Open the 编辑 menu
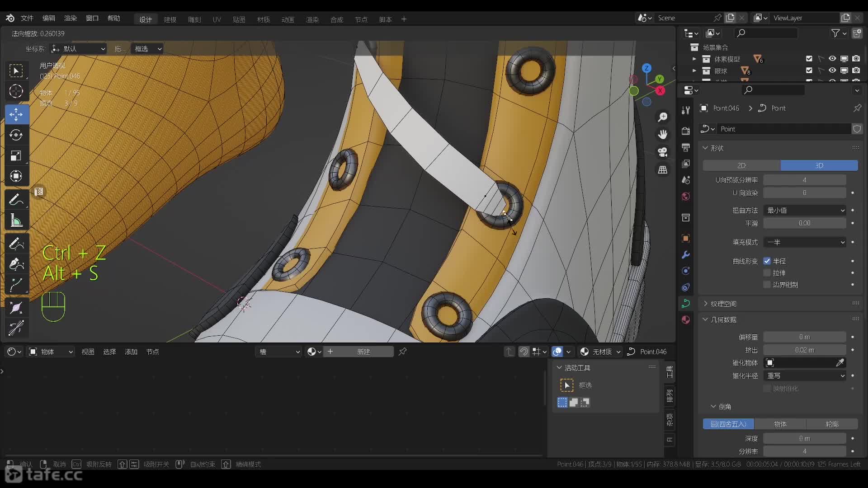This screenshot has width=868, height=488. tap(49, 18)
